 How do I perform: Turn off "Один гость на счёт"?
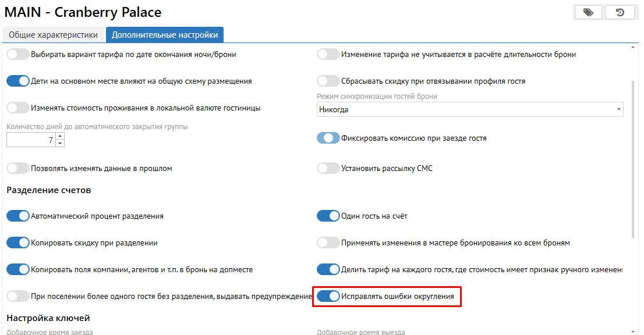pos(328,216)
